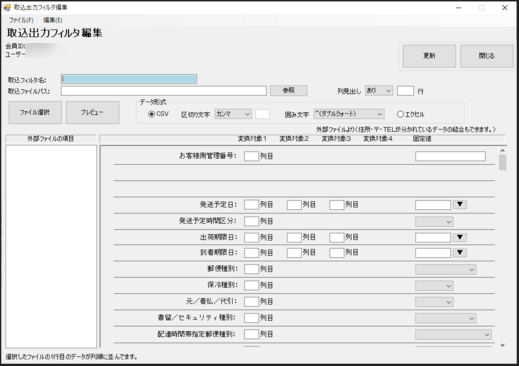519x366 pixels.
Task: Click 到着期限日 third column number field
Action: pos(337,253)
